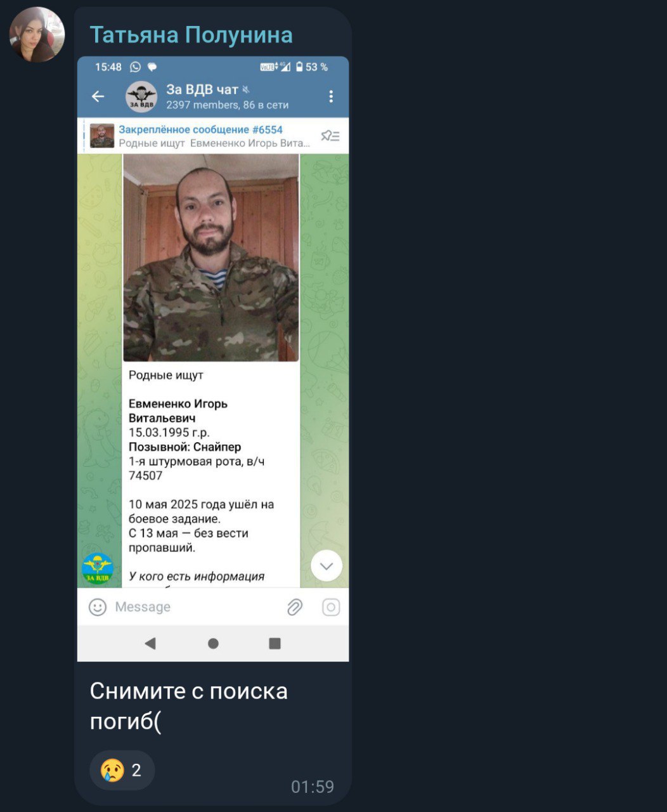Open Татьяна Полунина's profile avatar
This screenshot has height=812, width=667.
click(37, 35)
